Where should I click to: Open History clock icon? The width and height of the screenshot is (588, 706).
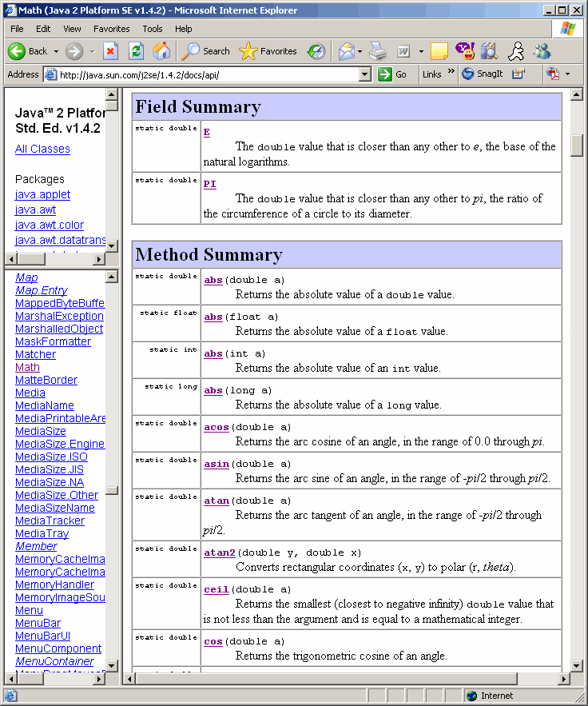316,51
